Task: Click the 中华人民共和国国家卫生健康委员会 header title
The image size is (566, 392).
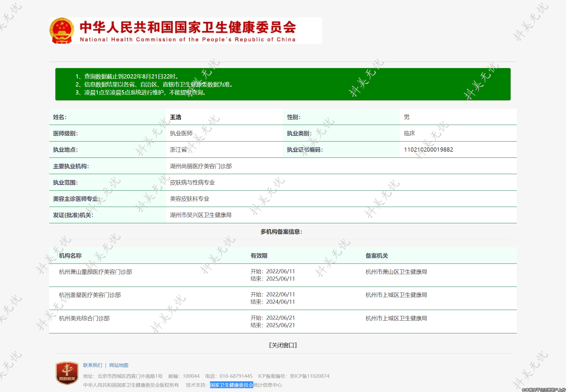Action: pos(187,28)
